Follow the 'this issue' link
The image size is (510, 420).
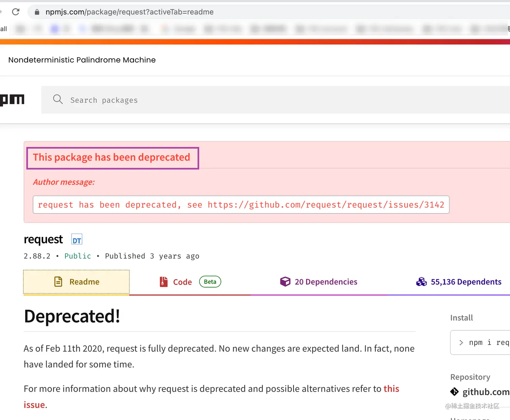point(391,389)
